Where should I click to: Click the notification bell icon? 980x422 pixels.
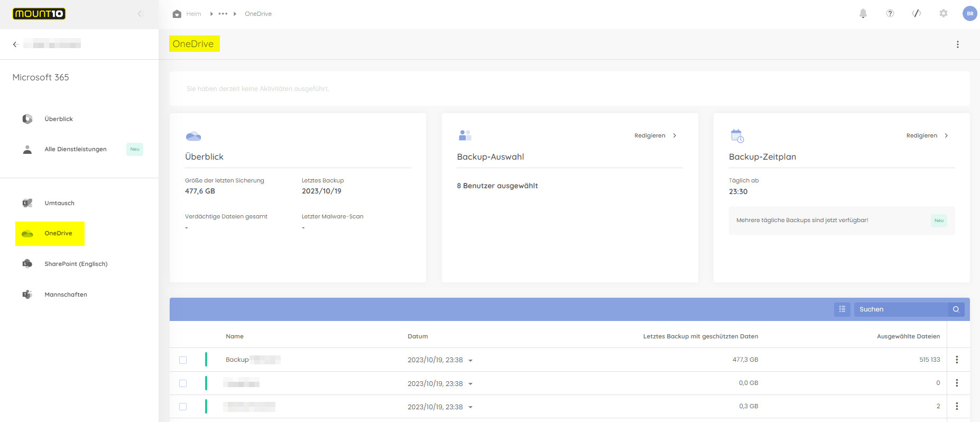click(863, 14)
